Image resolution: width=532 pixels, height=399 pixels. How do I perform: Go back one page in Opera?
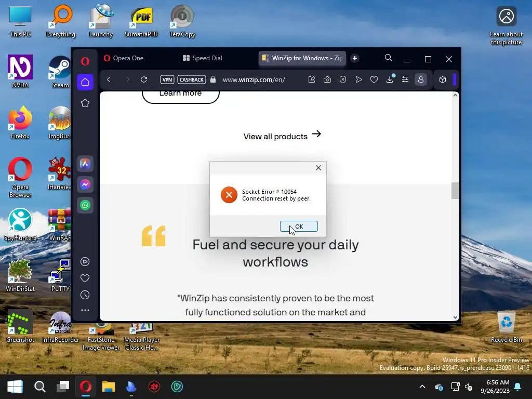click(x=109, y=79)
